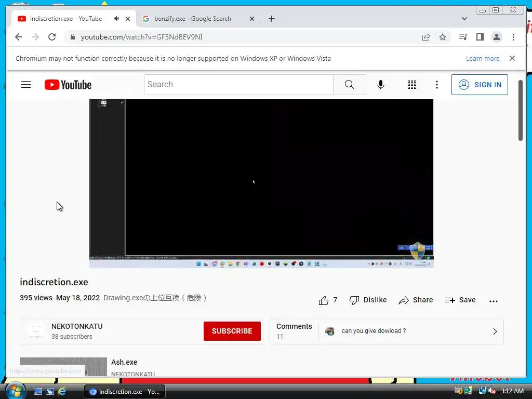Toggle the browser side panel

pyautogui.click(x=480, y=37)
